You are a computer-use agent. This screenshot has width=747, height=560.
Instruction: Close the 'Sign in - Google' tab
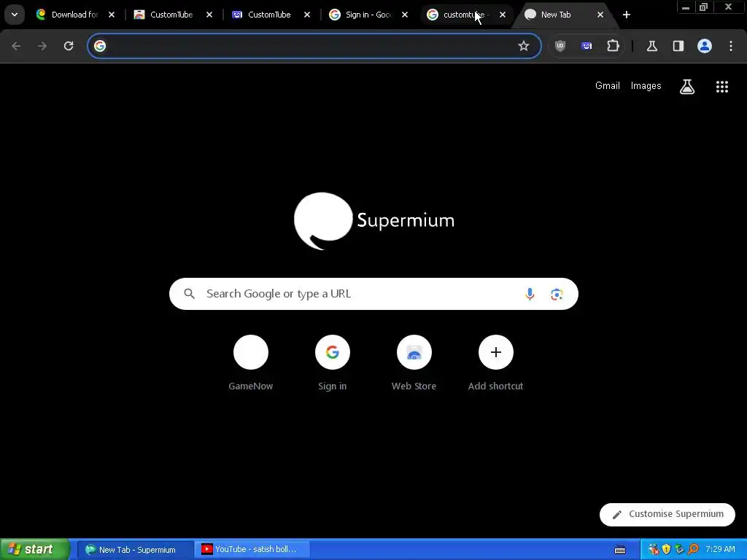click(x=404, y=15)
